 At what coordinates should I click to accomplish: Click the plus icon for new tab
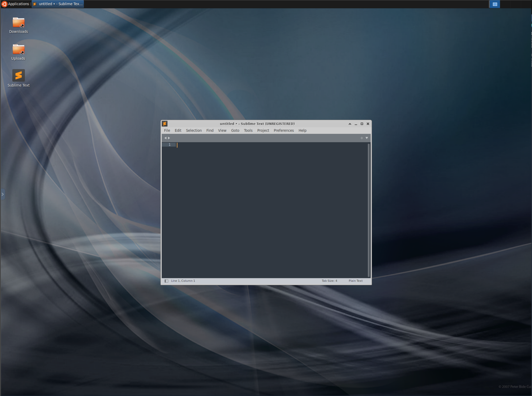coord(362,138)
